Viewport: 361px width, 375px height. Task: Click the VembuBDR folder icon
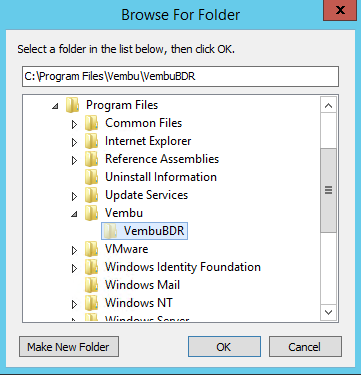tap(110, 231)
